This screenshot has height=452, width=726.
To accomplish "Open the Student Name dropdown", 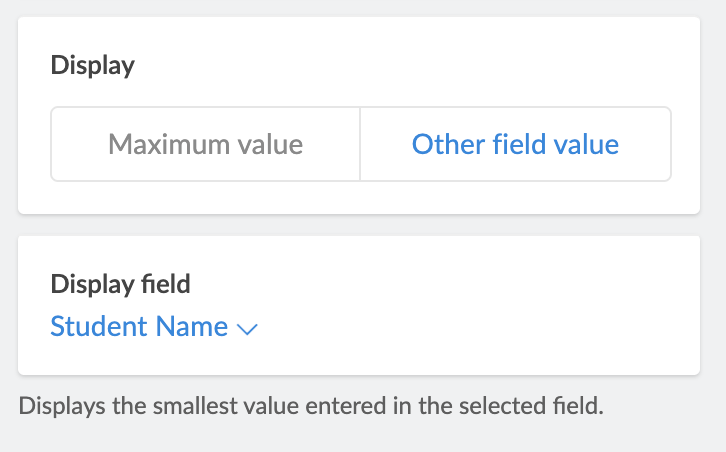I will click(x=154, y=326).
